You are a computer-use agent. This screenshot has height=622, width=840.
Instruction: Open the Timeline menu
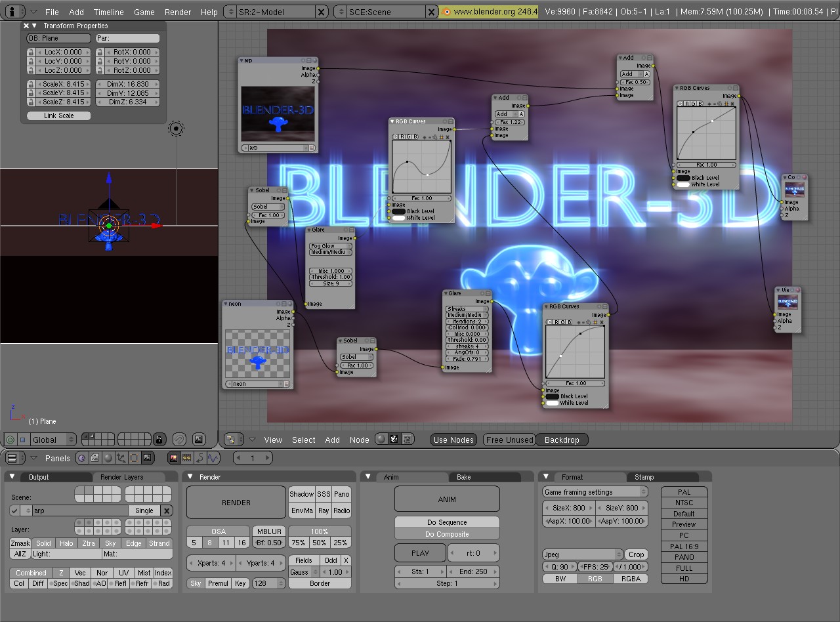[108, 12]
